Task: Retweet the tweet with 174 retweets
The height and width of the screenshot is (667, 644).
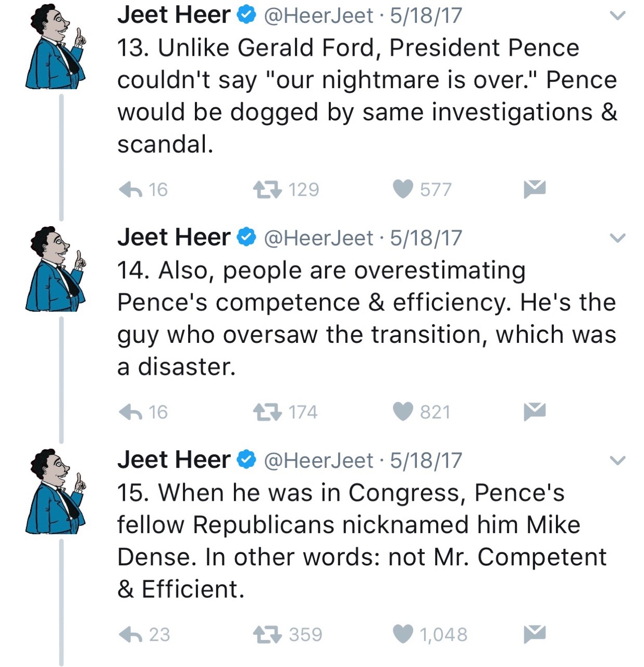Action: 267,412
